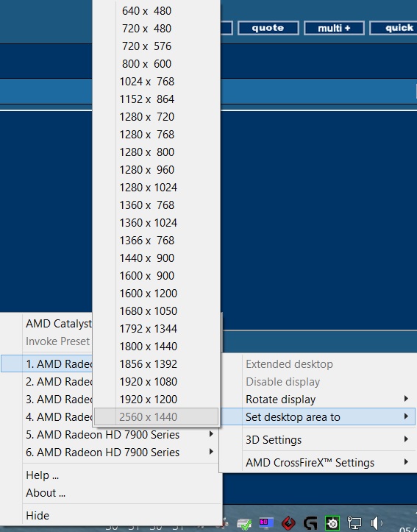417x532 pixels.
Task: Set desktop to 1680 x 1050
Action: pos(157,311)
